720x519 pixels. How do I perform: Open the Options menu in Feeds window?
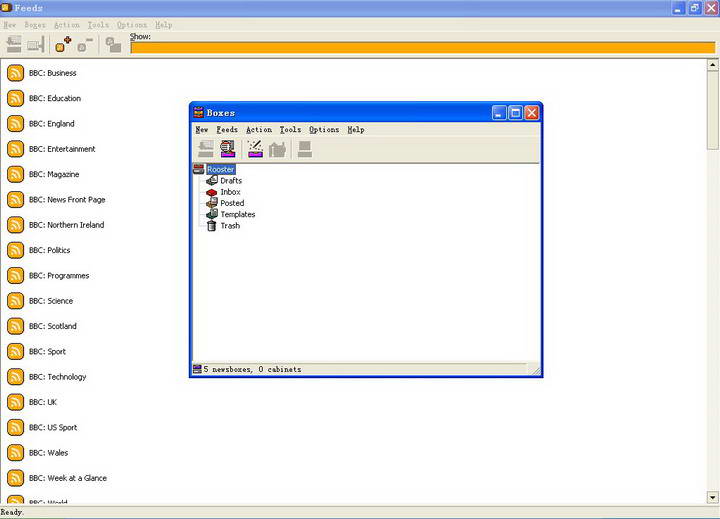[x=132, y=25]
